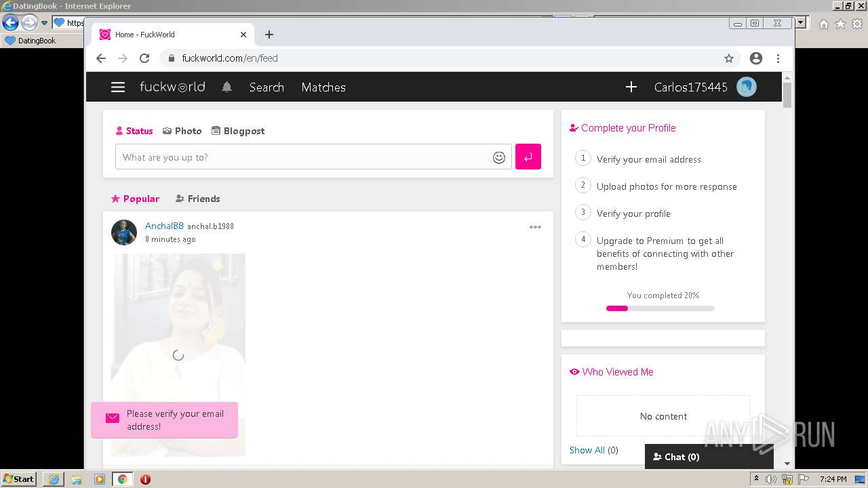Select the Photo post type tab
Screen dimensions: 868x488
click(182, 131)
